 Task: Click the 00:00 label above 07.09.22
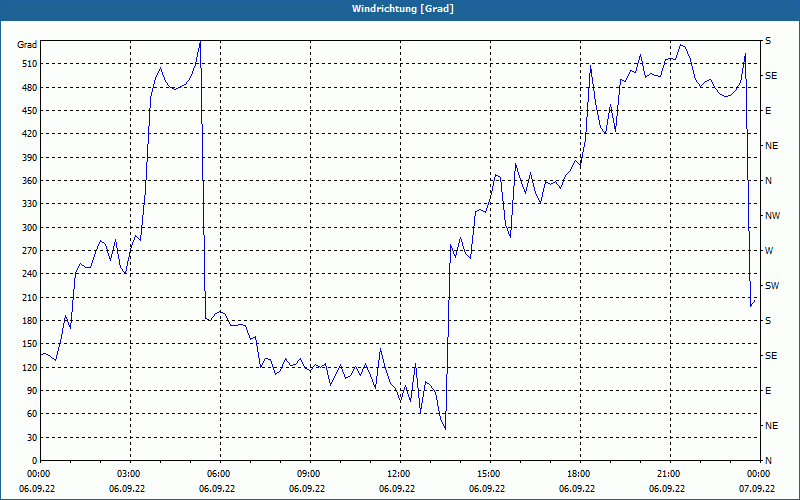tap(759, 474)
